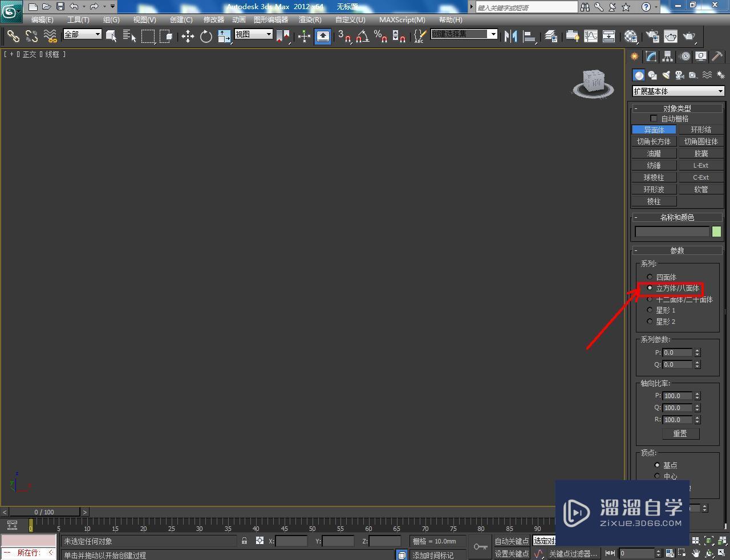This screenshot has width=730, height=560.
Task: Click the 重置 axis scaling button
Action: coord(680,433)
